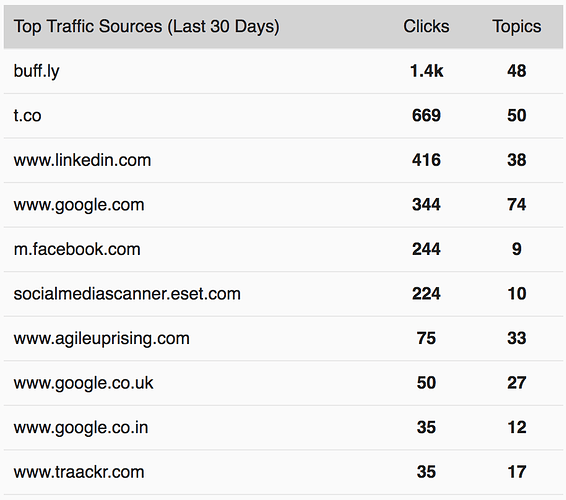Click the Topics column header
This screenshot has height=500, width=566.
tap(517, 27)
